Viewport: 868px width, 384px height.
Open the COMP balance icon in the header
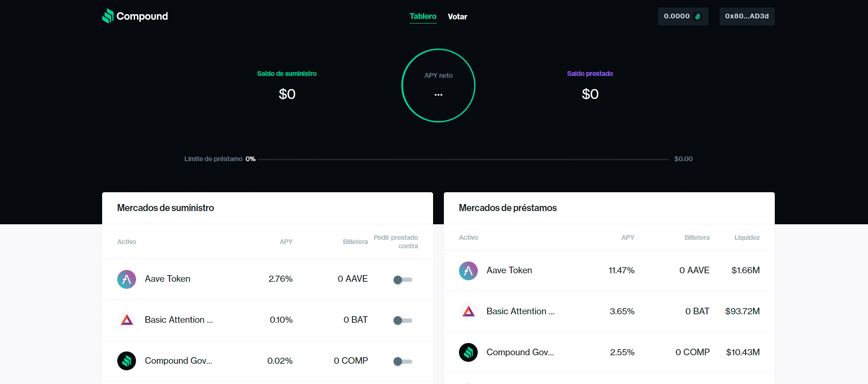tap(698, 16)
